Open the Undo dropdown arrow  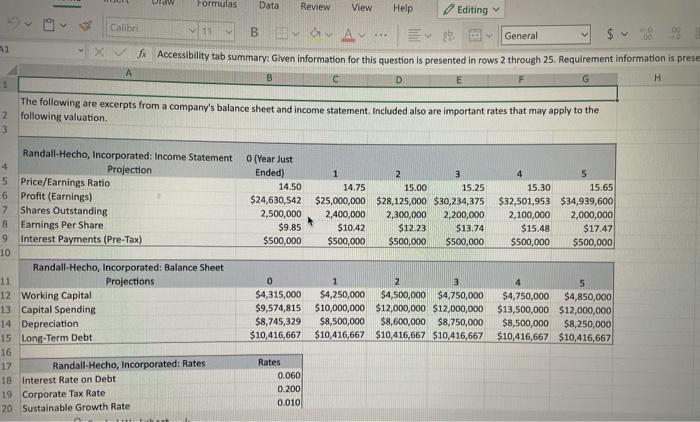28,24
